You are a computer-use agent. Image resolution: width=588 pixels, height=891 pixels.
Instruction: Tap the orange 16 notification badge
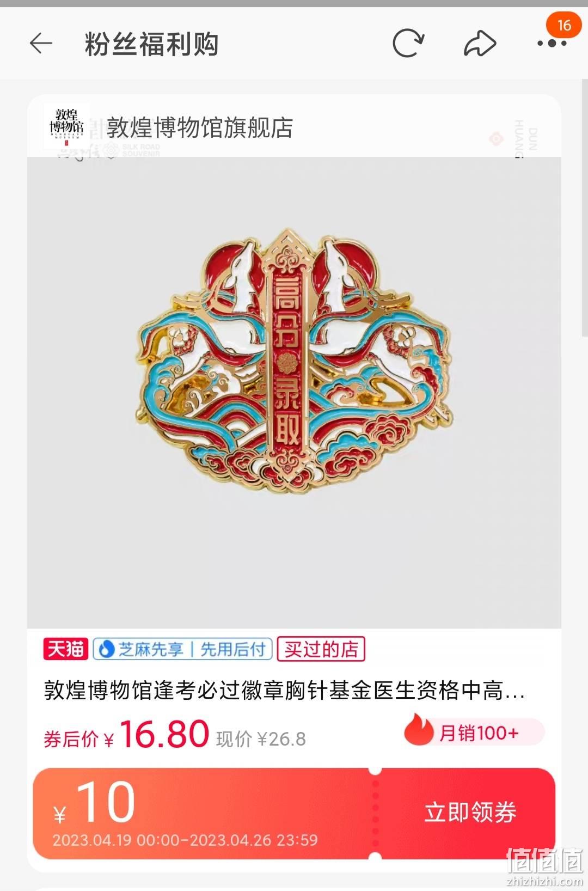(563, 25)
